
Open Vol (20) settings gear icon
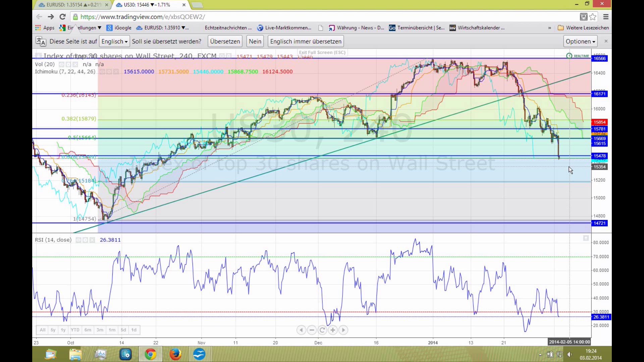(68, 64)
